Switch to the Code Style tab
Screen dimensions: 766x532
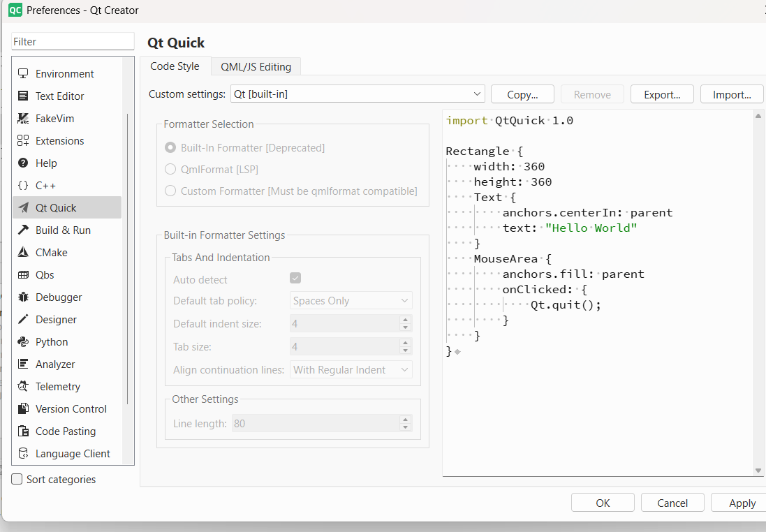pos(175,66)
